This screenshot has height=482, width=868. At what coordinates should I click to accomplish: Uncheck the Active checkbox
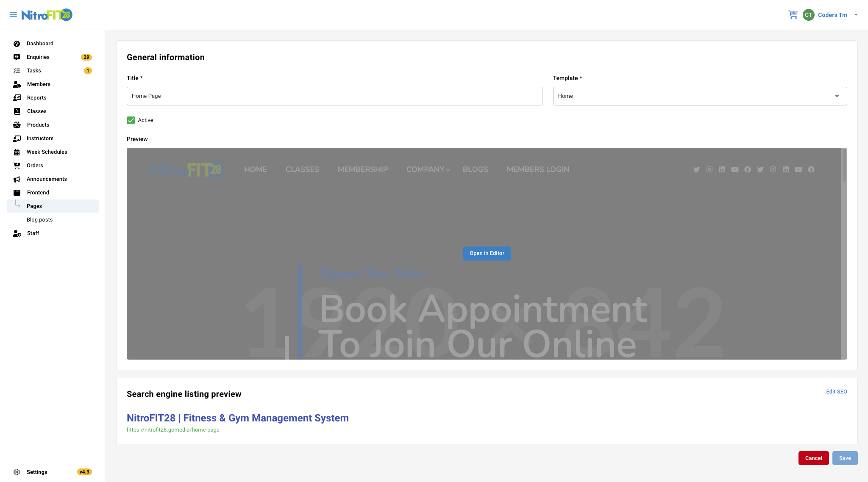pos(131,120)
